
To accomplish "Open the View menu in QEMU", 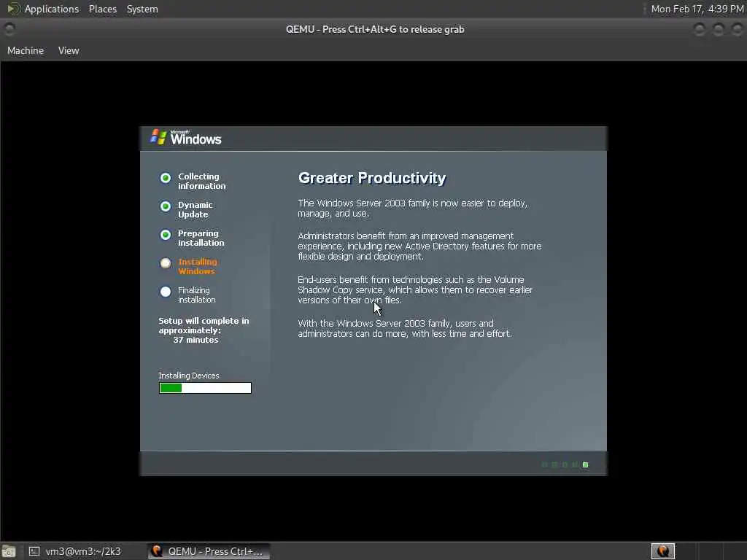I will coord(69,50).
